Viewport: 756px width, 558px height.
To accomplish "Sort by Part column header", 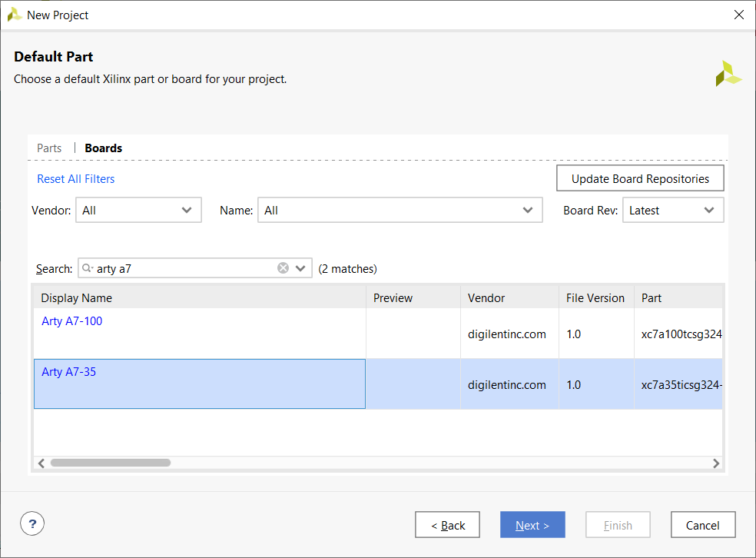I will (x=678, y=298).
